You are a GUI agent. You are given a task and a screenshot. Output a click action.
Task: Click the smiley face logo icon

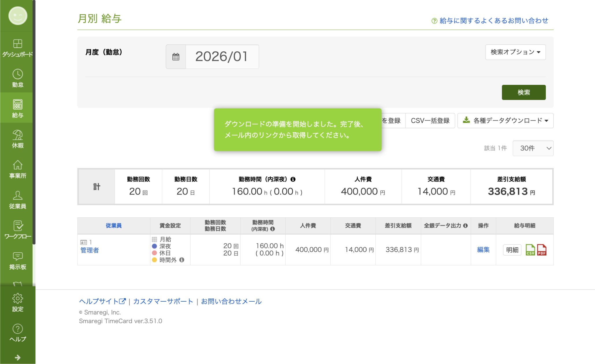(18, 16)
